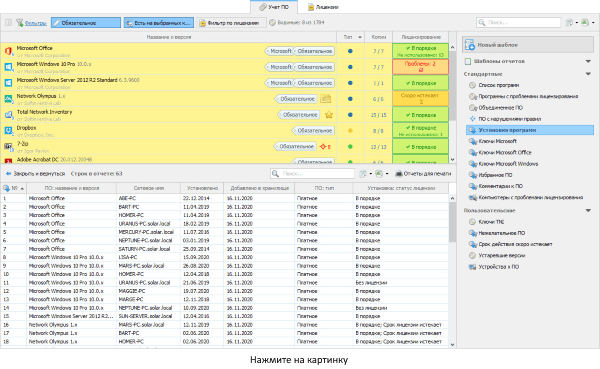Toggle the Шаблоны отчетов checkbox

tap(468, 61)
